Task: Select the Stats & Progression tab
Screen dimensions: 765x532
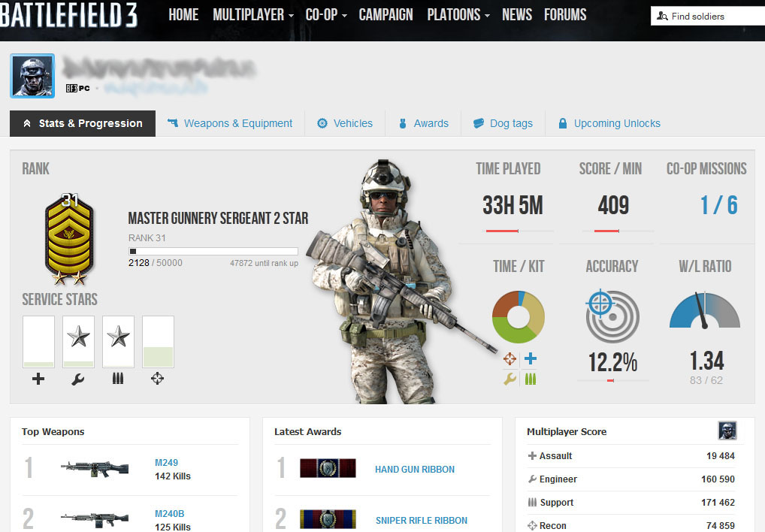Action: coord(83,123)
